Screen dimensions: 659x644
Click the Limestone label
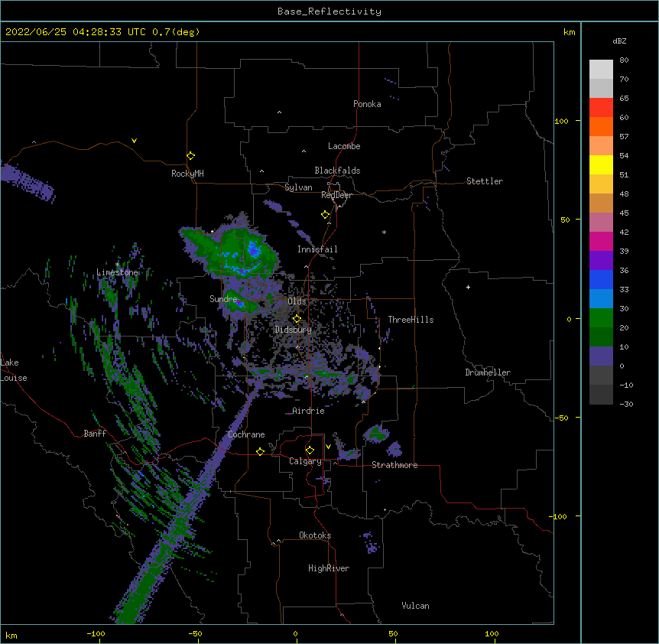point(117,272)
